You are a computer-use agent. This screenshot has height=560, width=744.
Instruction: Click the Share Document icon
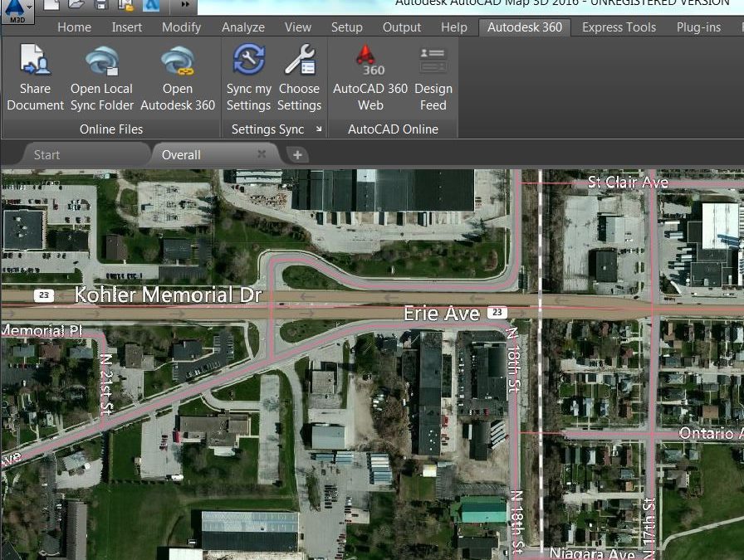35,60
